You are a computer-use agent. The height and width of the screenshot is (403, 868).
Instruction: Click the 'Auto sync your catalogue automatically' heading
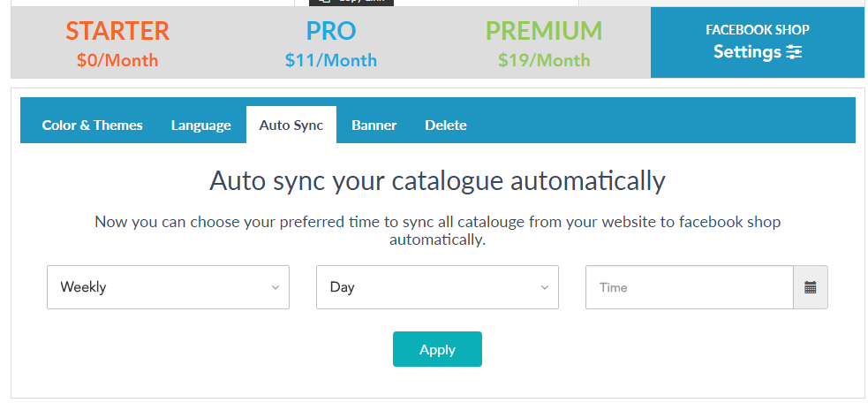(x=437, y=180)
